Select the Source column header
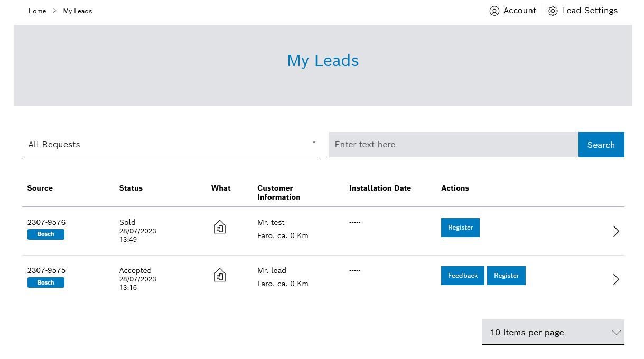Screen dimensions: 644x359 (40, 188)
